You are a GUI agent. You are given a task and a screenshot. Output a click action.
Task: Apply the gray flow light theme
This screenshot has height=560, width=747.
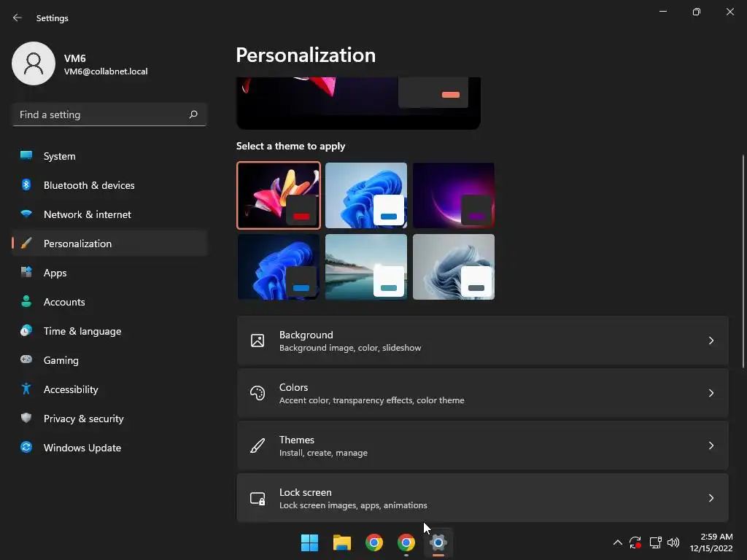pos(454,267)
